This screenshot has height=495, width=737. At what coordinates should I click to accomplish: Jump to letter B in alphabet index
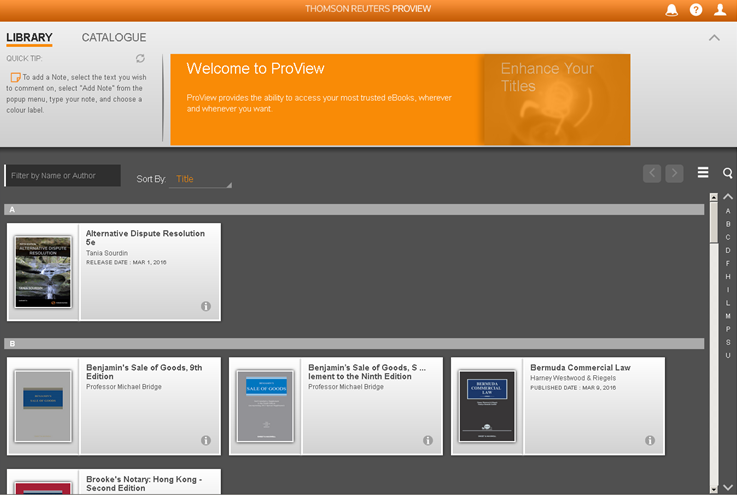[728, 224]
